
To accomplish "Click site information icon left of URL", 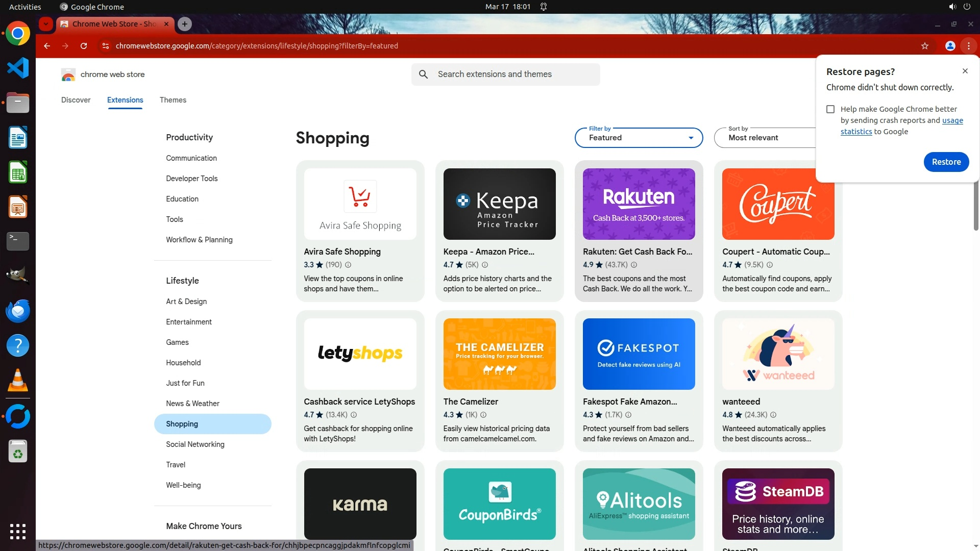I will tap(105, 46).
